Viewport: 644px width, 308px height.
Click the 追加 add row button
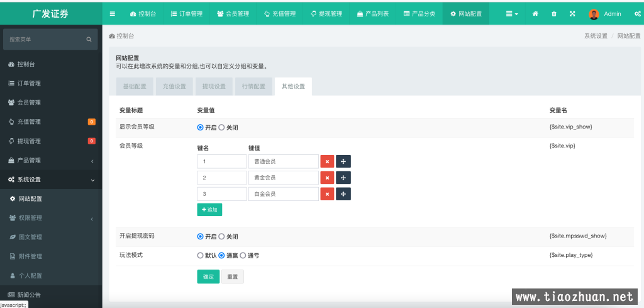click(209, 210)
